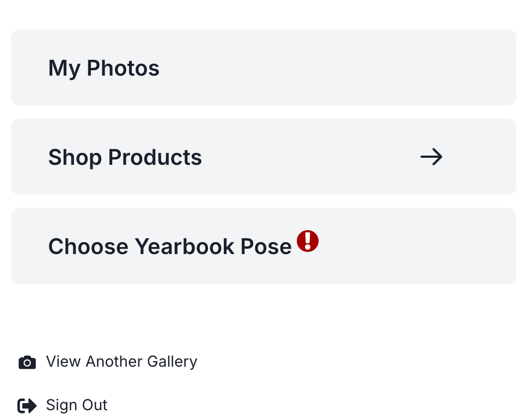525x420 pixels.
Task: Open the Shop Products menu item
Action: coord(263,157)
